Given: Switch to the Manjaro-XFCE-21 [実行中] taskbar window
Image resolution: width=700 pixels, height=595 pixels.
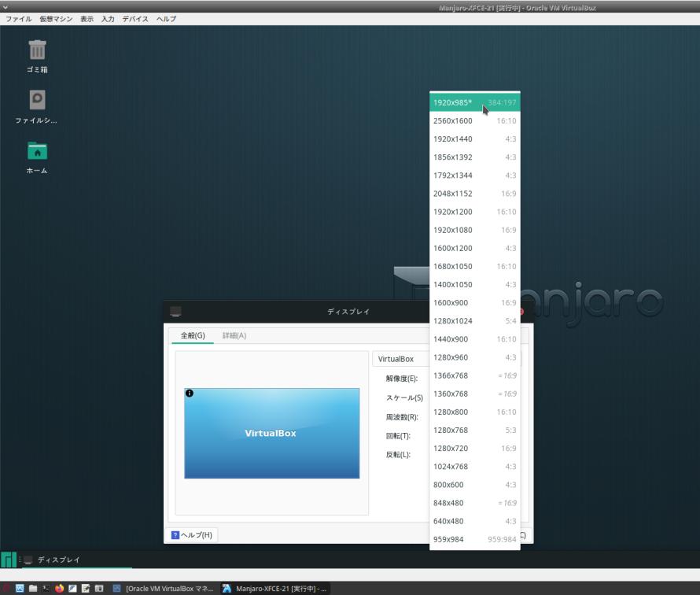Looking at the screenshot, I should click(x=274, y=588).
